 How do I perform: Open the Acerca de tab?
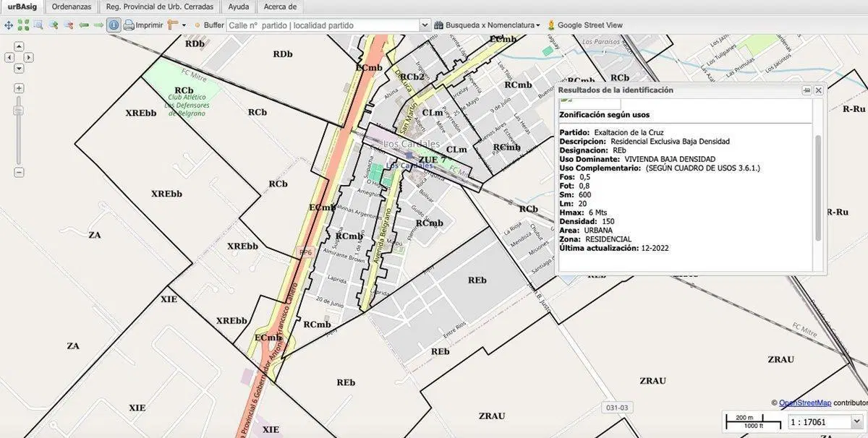280,7
